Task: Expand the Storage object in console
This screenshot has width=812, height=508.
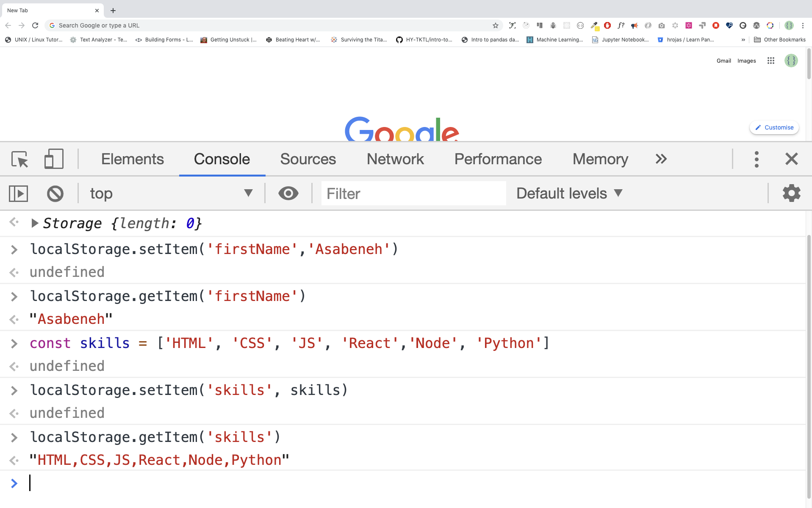Action: (x=35, y=223)
